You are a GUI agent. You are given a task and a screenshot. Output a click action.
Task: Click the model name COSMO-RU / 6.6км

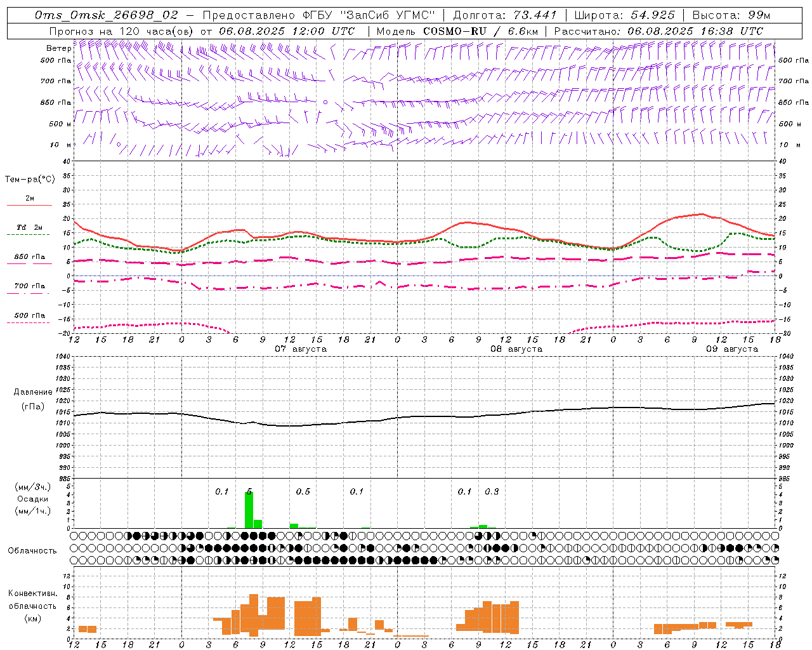pos(480,31)
